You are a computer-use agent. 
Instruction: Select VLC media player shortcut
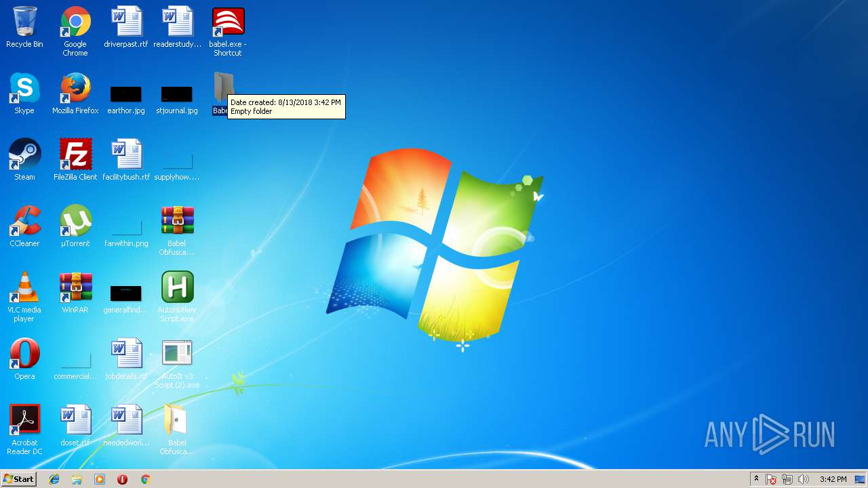(24, 288)
